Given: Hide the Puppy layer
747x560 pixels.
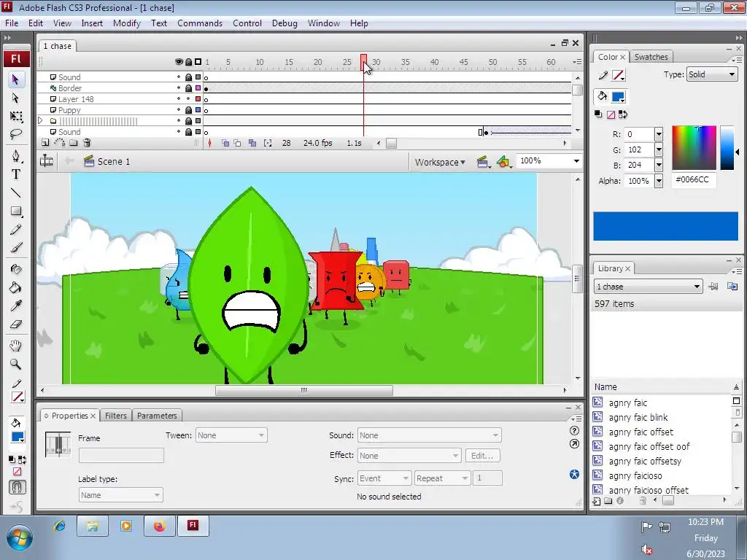Looking at the screenshot, I should 179,110.
